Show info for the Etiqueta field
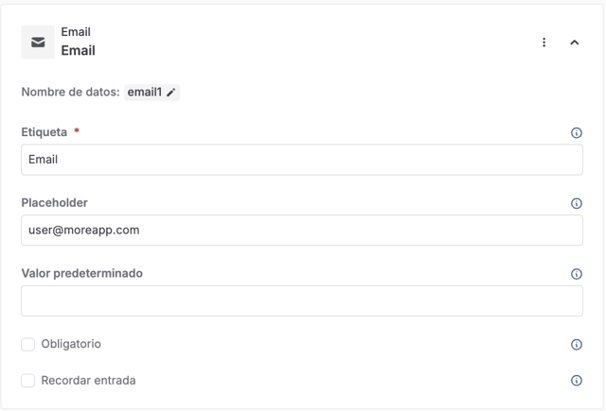 point(576,133)
